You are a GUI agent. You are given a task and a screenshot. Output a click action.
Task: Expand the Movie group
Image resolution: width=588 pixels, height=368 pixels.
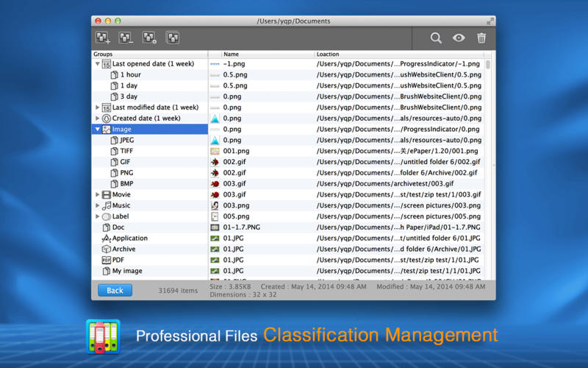pos(98,194)
